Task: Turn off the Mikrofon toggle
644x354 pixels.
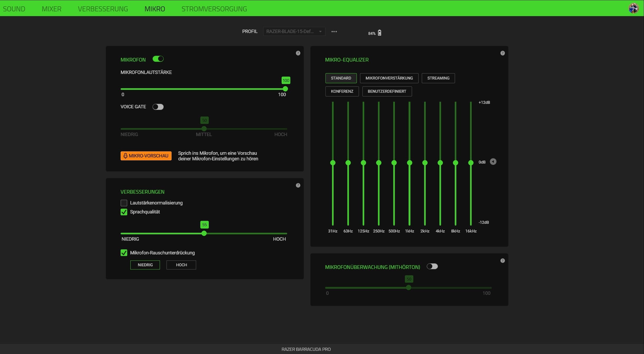Action: click(x=158, y=59)
